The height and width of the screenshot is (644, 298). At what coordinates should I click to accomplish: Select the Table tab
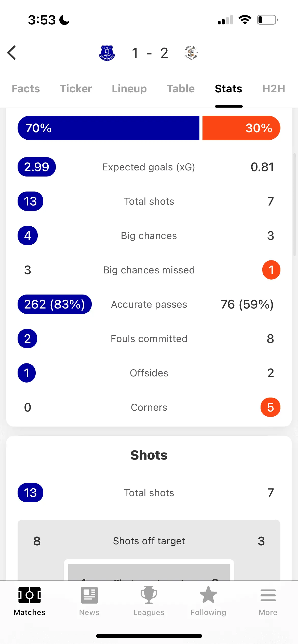pos(181,89)
